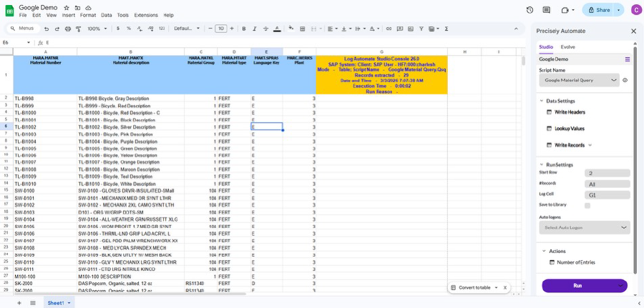
Task: Click the Log Cell field
Action: point(607,195)
